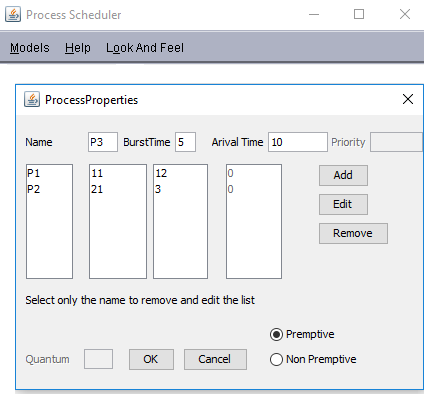The image size is (424, 394).
Task: Select the Premptive radio button
Action: (276, 334)
